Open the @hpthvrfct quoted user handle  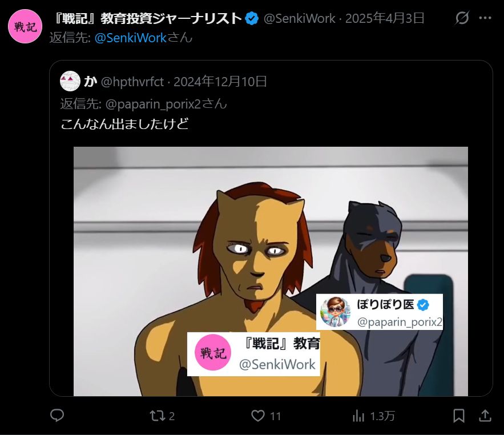(132, 82)
